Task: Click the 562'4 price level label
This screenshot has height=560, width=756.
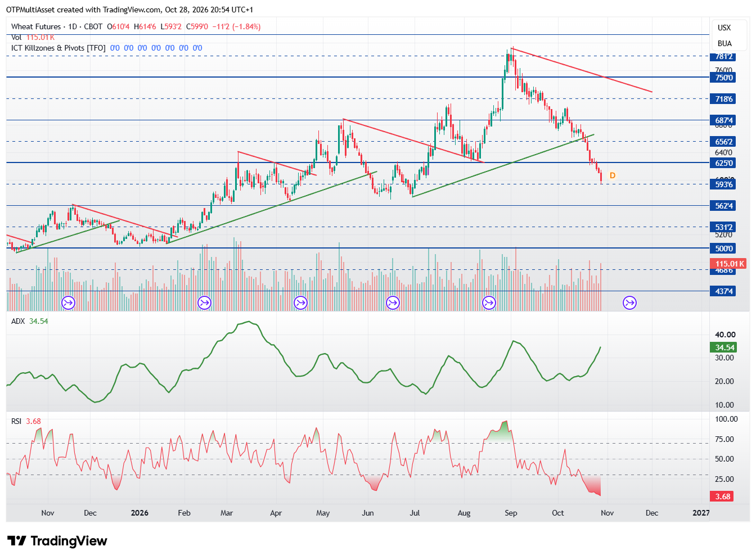Action: pos(724,206)
